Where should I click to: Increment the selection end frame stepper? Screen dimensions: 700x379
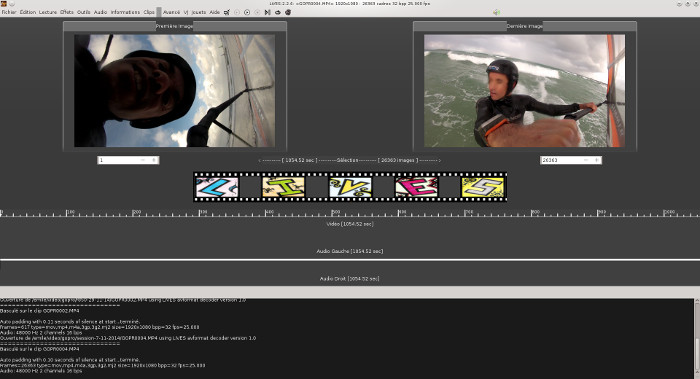coord(596,160)
